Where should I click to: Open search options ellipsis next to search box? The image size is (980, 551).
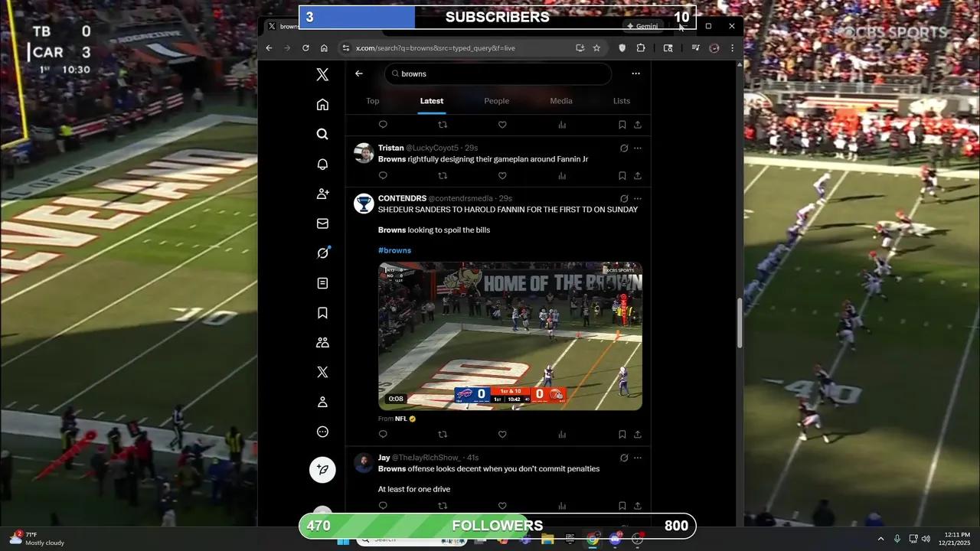pyautogui.click(x=635, y=74)
